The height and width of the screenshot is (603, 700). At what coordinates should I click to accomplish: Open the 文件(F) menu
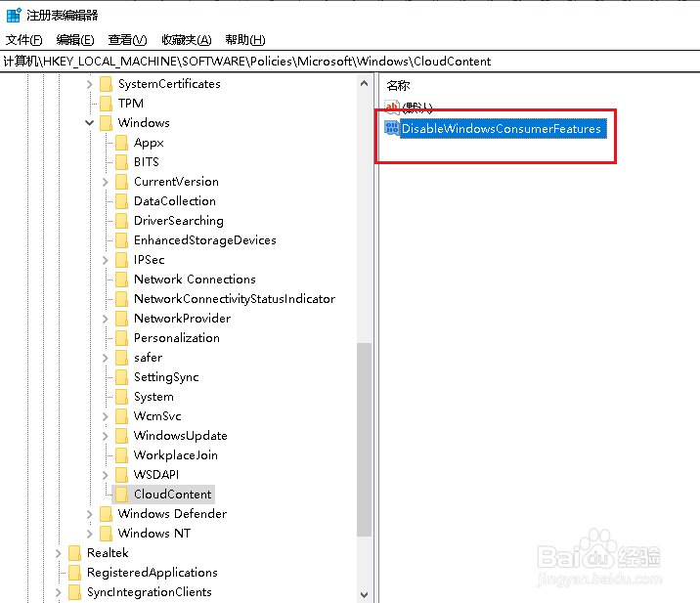coord(23,40)
